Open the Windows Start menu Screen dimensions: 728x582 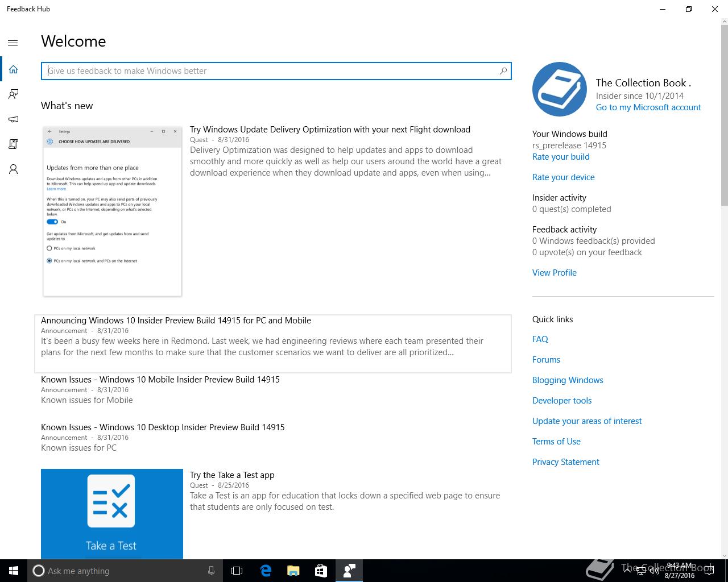(14, 571)
